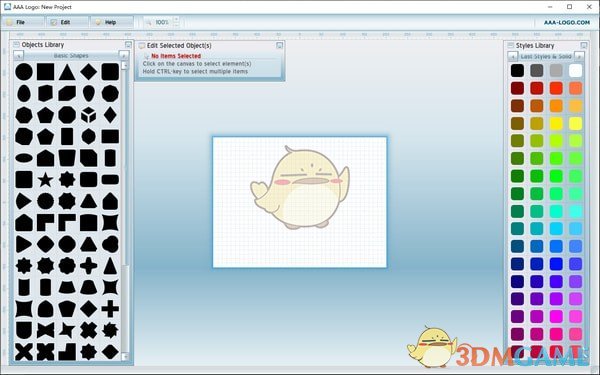Open the File menu
This screenshot has width=600, height=375.
[22, 22]
